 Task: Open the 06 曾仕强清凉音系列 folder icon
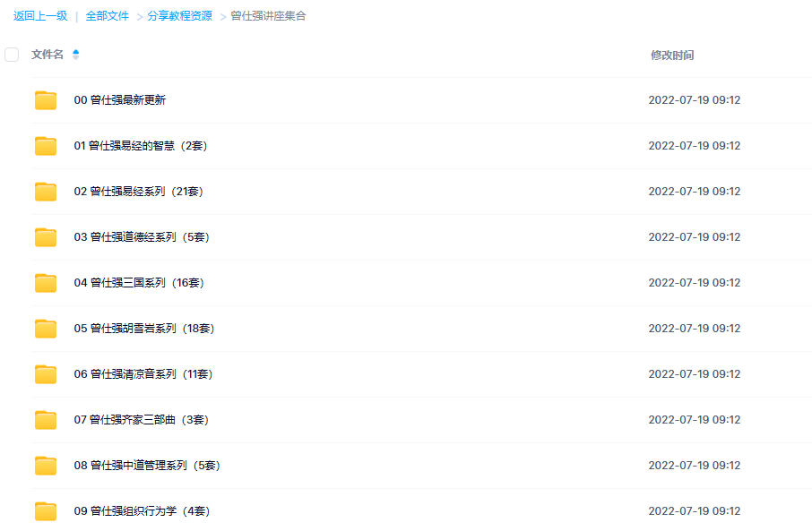45,373
